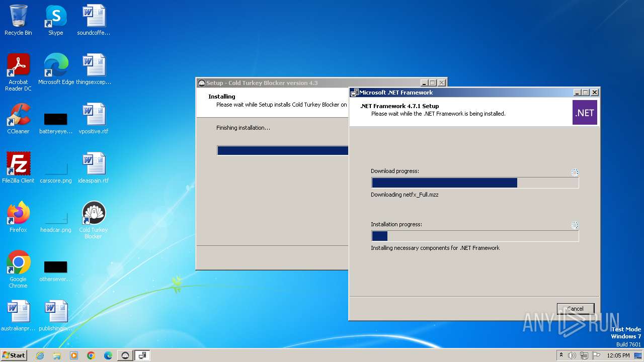Open the network tray icon

tap(584, 355)
